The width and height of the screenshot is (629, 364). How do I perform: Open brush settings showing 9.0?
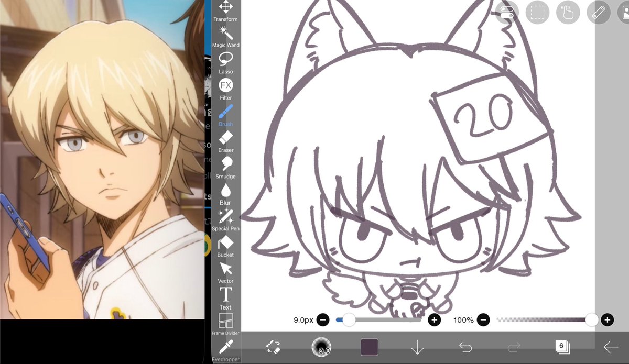[321, 347]
